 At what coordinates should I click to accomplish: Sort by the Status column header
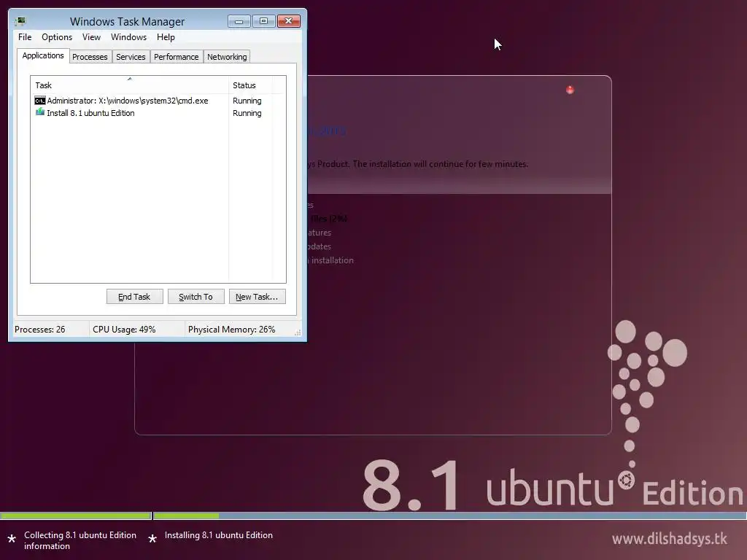(x=250, y=85)
